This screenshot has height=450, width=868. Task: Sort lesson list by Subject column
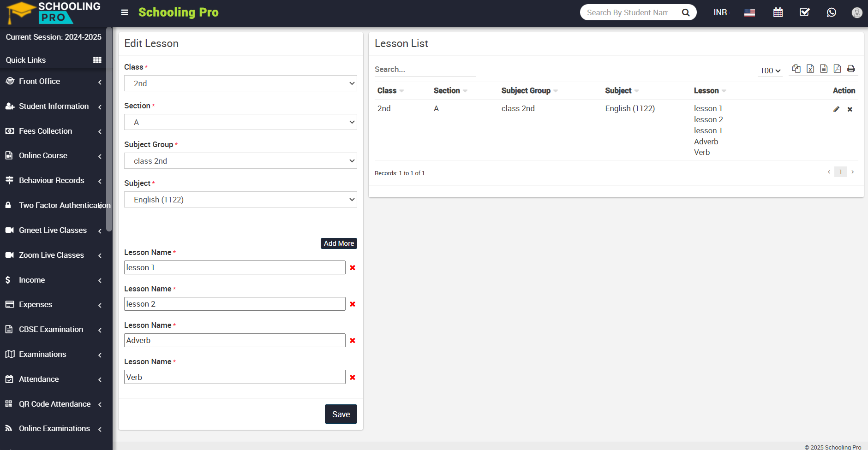[622, 91]
